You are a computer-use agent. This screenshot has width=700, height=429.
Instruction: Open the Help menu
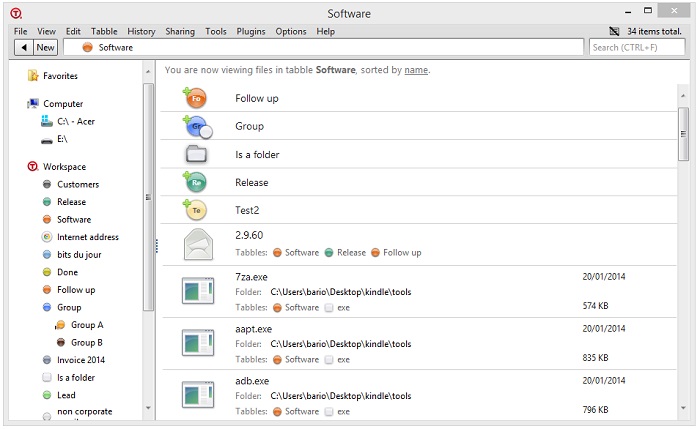pos(325,31)
